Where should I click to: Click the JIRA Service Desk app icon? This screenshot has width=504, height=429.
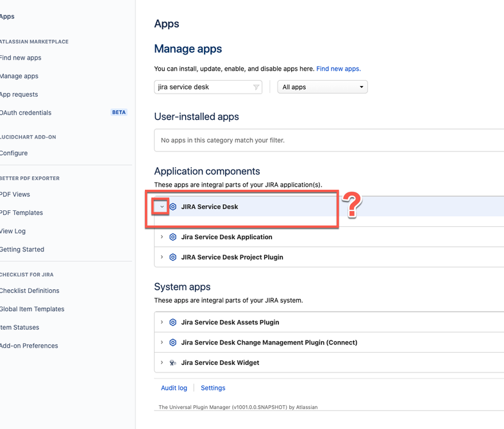pos(173,206)
